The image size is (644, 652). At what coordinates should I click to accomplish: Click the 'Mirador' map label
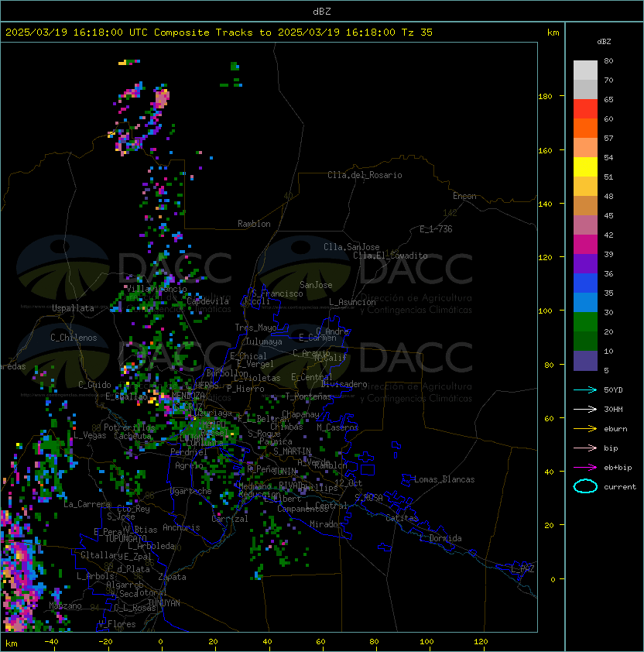[x=326, y=524]
